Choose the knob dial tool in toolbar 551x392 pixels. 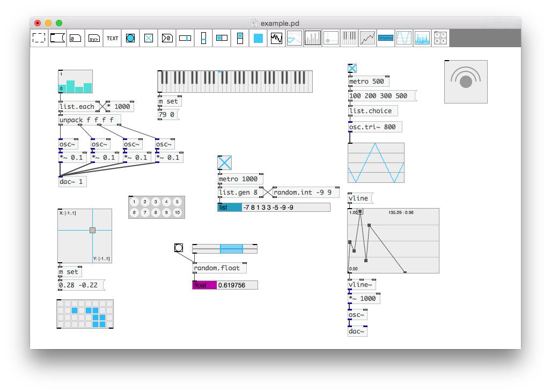click(x=295, y=38)
